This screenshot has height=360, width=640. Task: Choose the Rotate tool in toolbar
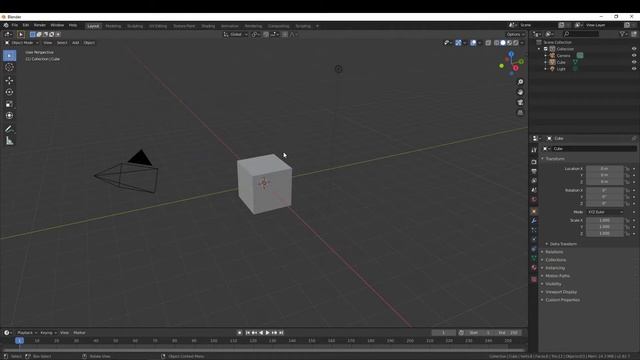pos(9,92)
